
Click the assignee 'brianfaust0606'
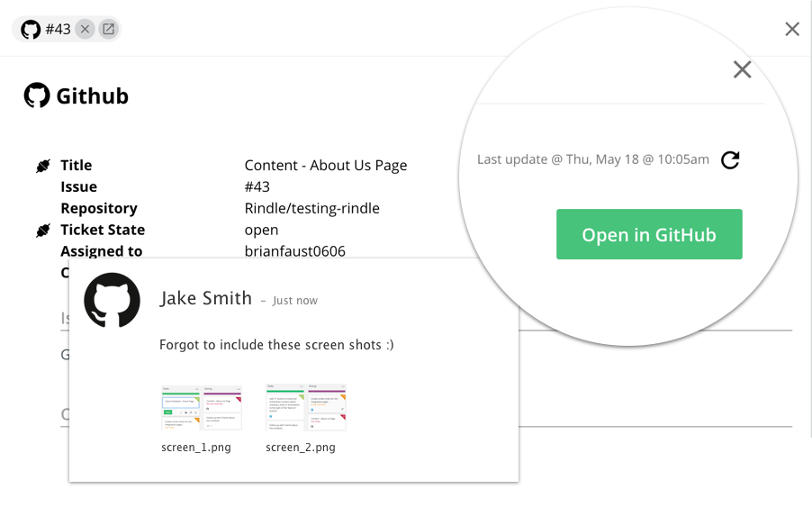pyautogui.click(x=294, y=251)
